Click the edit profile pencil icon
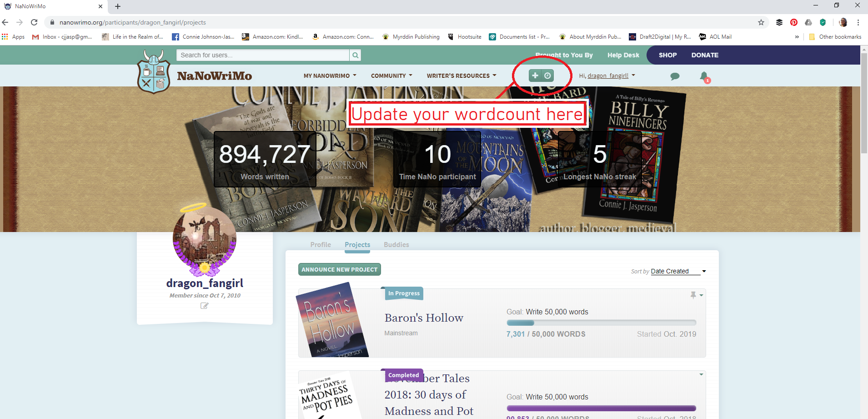Image resolution: width=868 pixels, height=419 pixels. 205,306
